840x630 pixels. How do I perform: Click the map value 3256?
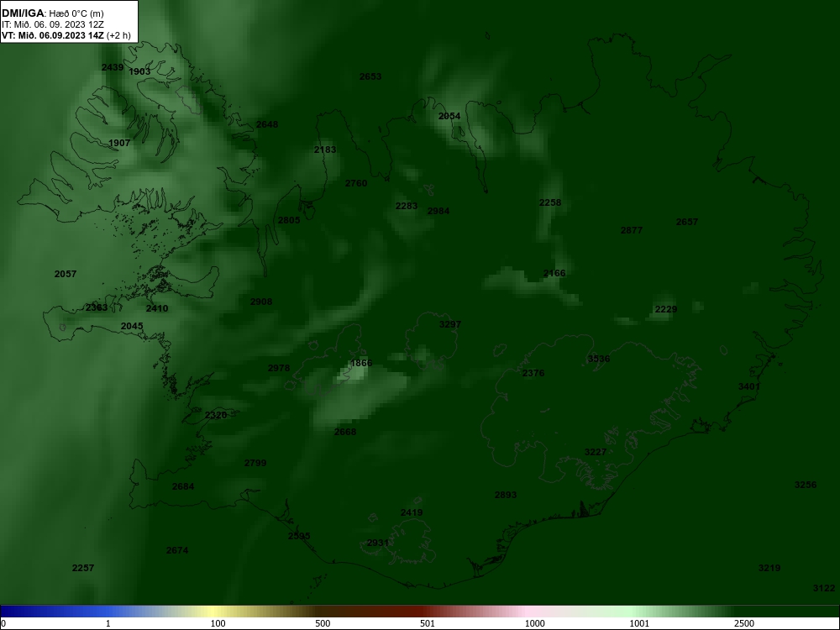[806, 485]
